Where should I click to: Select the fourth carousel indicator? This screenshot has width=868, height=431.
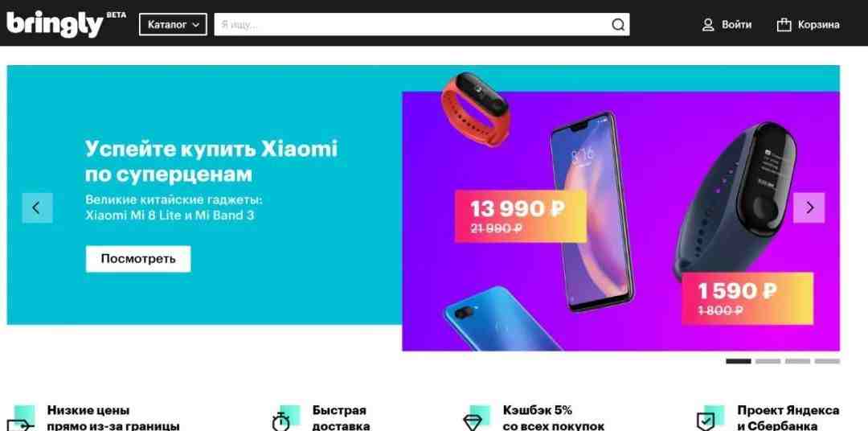coord(827,361)
